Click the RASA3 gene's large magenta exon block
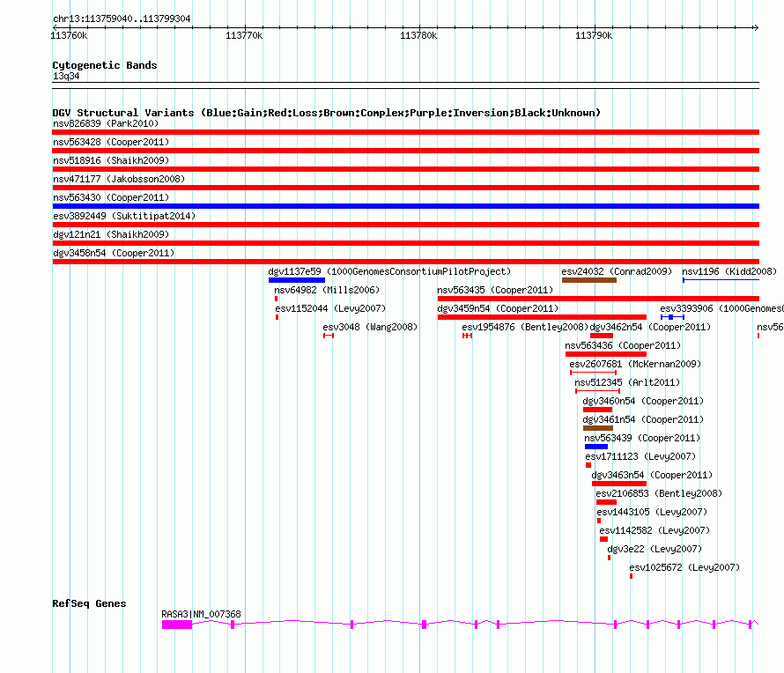784x673 pixels. click(x=176, y=624)
